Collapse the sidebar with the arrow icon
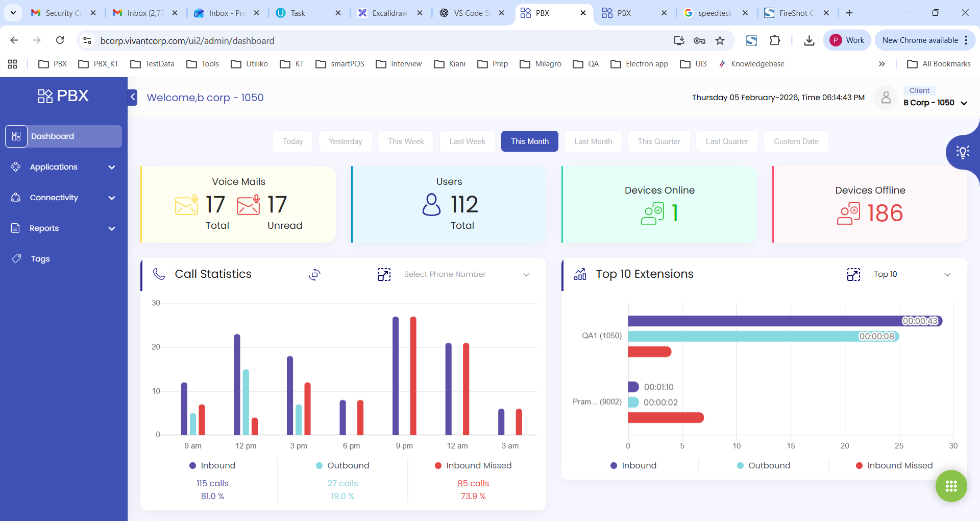The width and height of the screenshot is (980, 521). point(133,97)
